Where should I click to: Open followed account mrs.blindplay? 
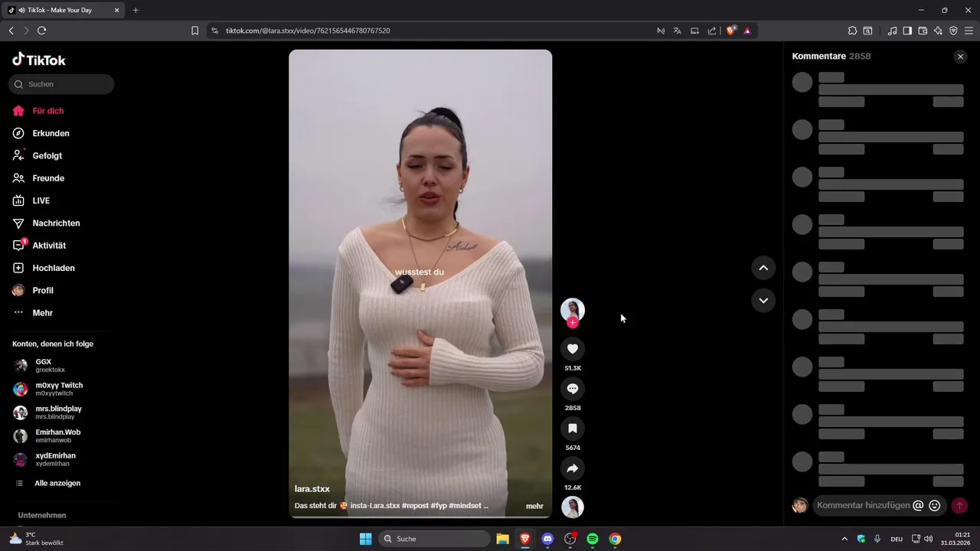point(47,412)
